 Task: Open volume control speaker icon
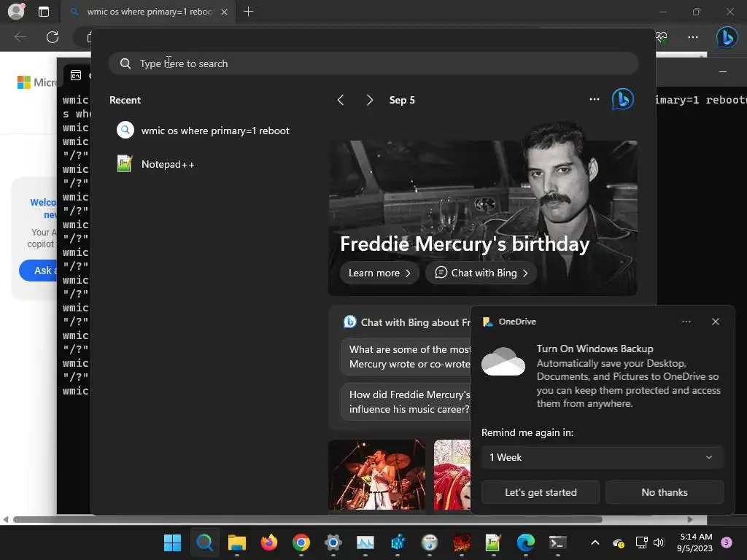(x=659, y=542)
